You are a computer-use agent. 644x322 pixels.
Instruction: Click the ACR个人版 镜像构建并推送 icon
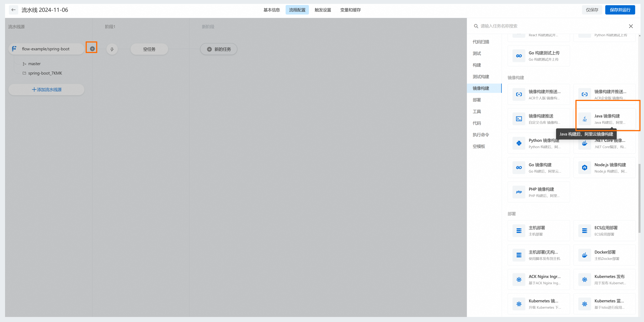[x=519, y=94]
